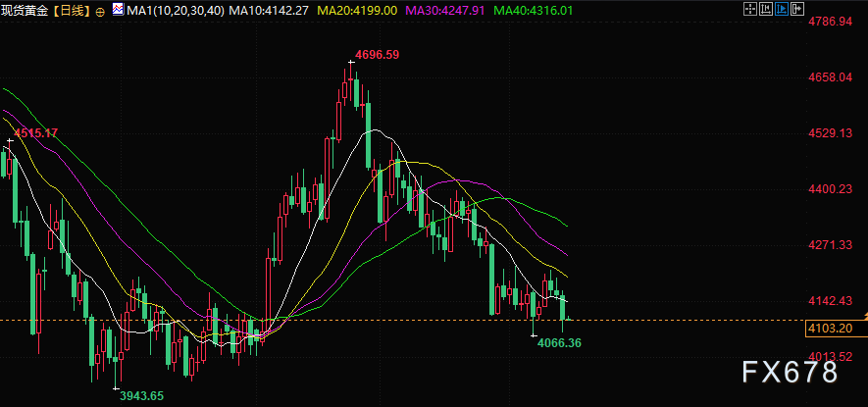
Task: Click the MA40:4316.01 green label
Action: tap(534, 11)
